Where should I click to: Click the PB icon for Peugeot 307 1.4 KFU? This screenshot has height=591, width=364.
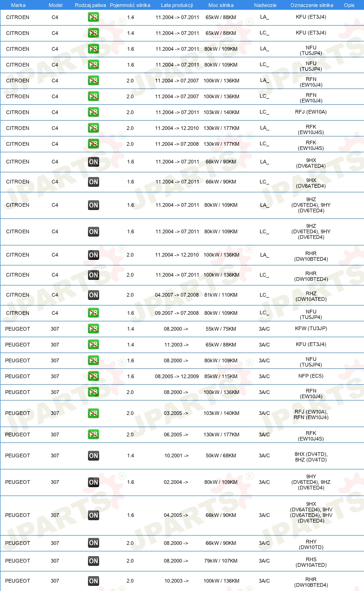point(93,345)
